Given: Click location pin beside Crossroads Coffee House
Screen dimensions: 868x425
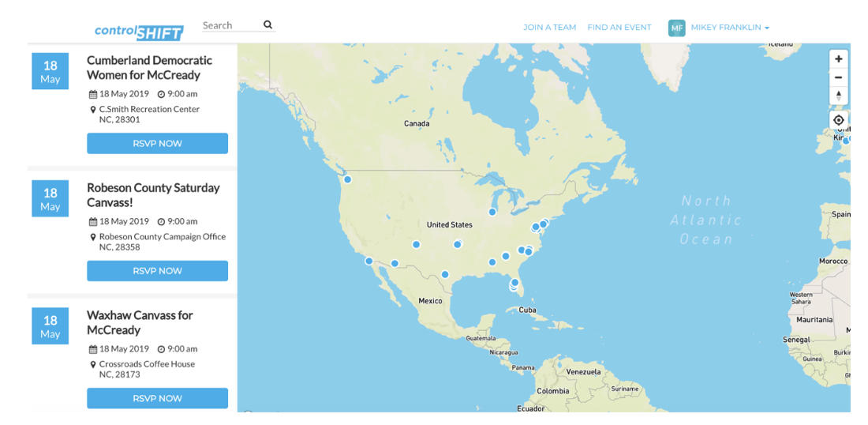Looking at the screenshot, I should click(93, 365).
